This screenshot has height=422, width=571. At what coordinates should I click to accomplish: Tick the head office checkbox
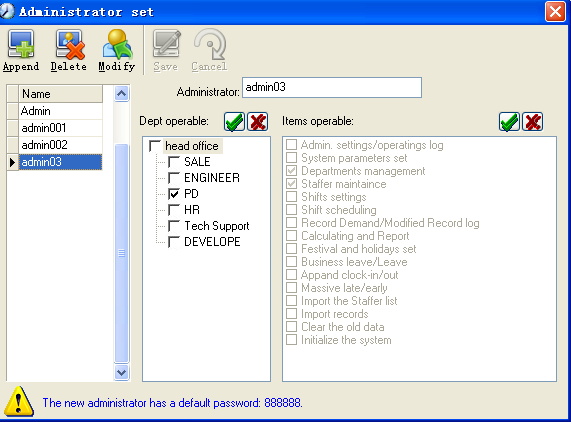(155, 146)
